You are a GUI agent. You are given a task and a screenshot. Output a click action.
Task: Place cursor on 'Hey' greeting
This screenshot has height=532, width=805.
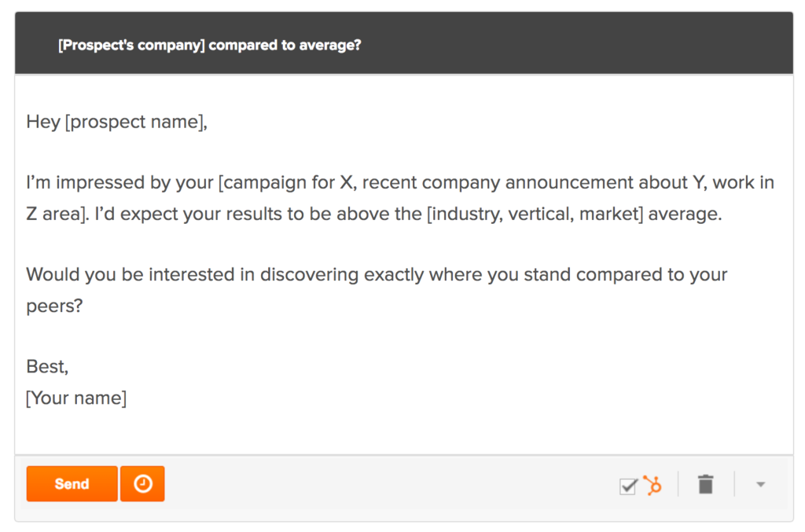44,122
